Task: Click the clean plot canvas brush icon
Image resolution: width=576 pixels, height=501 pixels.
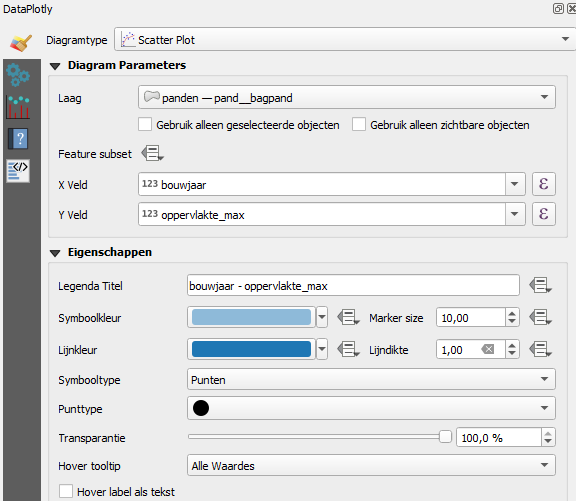Action: point(21,43)
